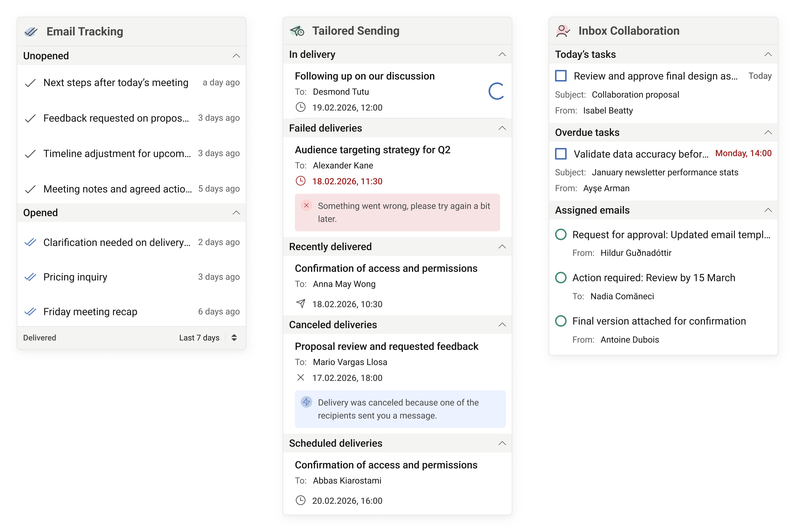Open Meeting notes and agreed actions email
Screen dimensions: 795x532
tap(132, 189)
